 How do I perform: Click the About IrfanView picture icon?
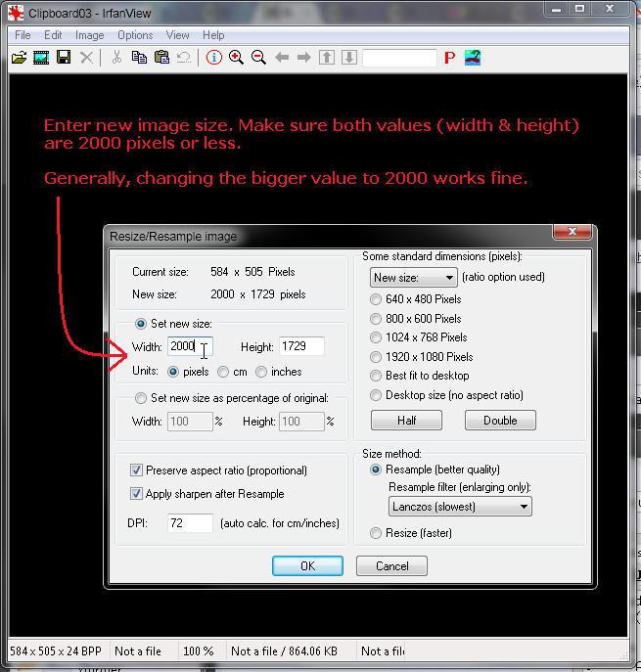click(473, 58)
